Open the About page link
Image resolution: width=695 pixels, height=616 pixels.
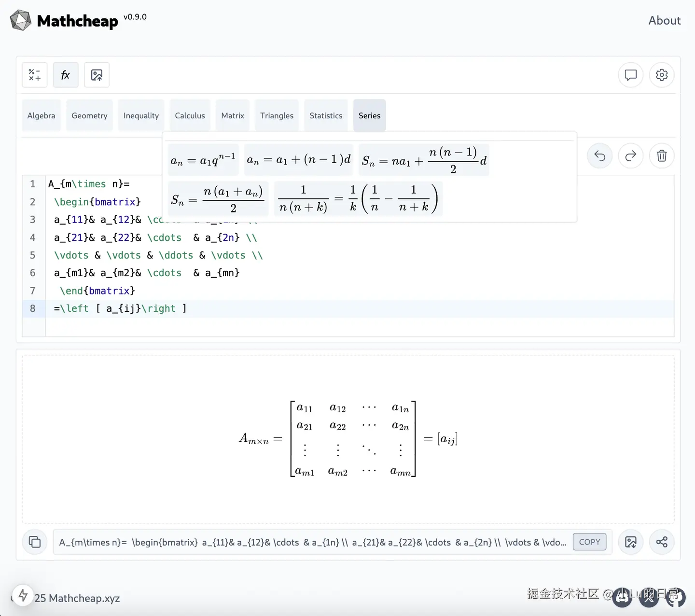[664, 20]
